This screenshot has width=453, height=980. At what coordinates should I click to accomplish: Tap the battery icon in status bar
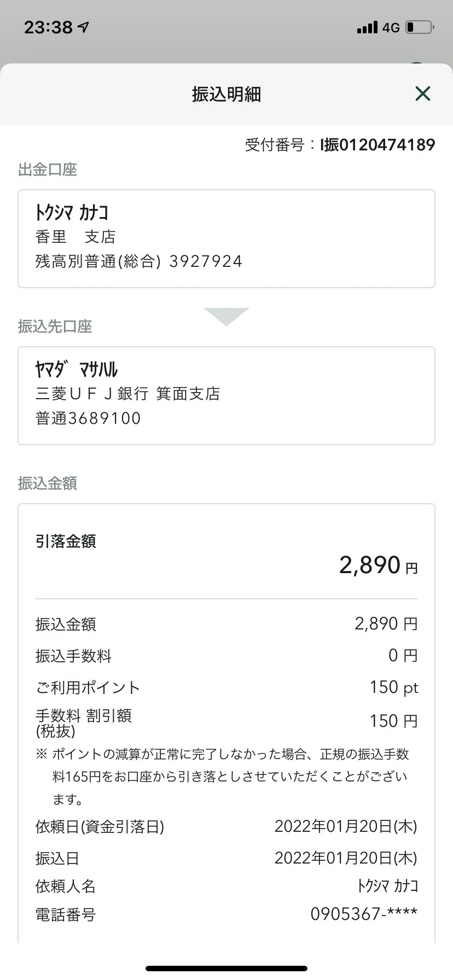point(420,27)
